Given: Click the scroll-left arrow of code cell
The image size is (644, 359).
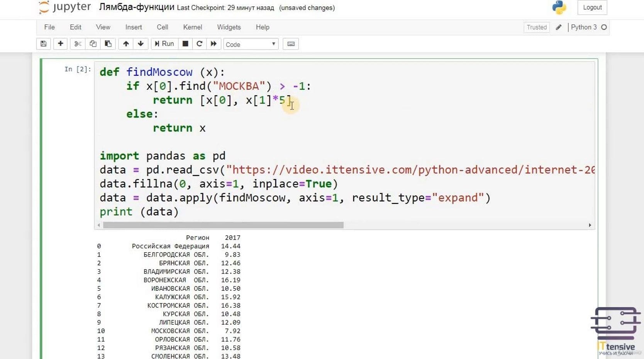Looking at the screenshot, I should tap(99, 225).
